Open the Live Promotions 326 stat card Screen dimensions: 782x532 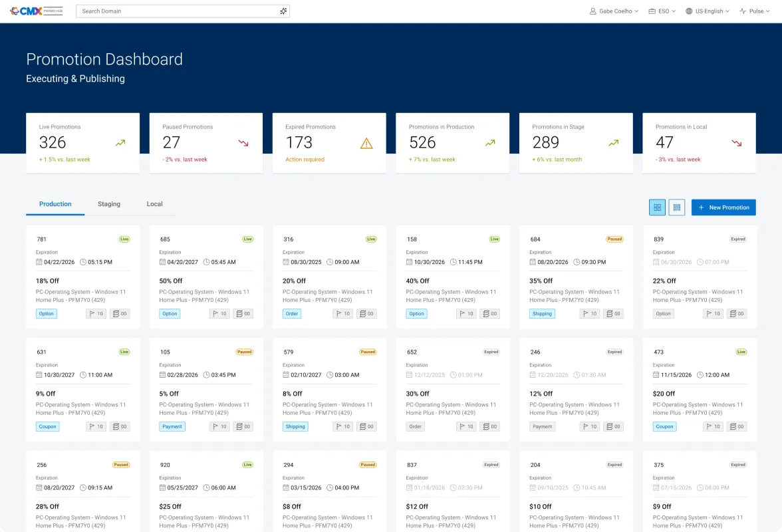82,143
